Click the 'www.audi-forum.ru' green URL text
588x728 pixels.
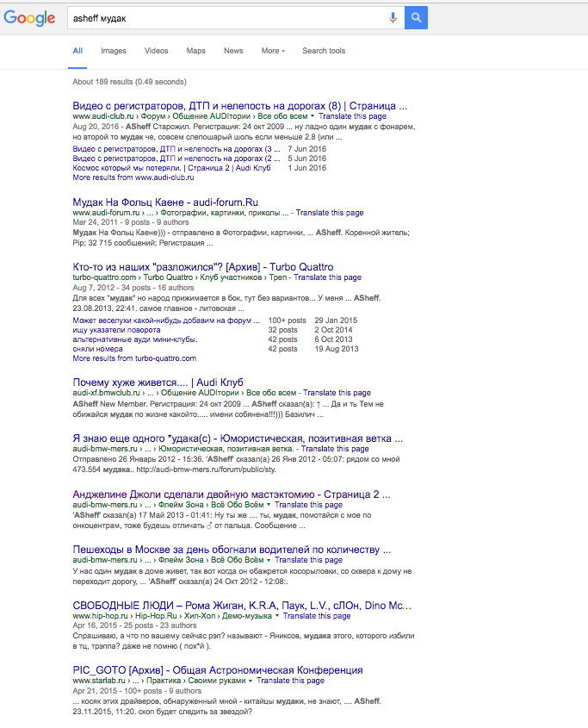coord(106,213)
